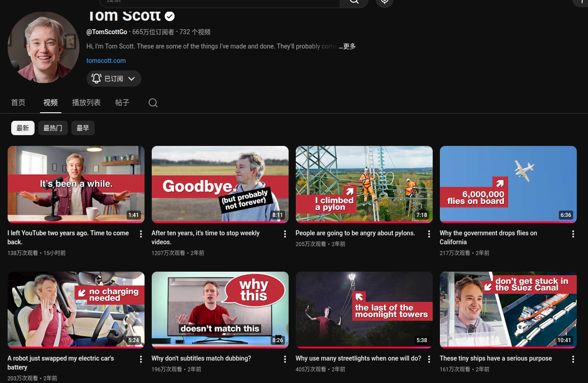This screenshot has width=588, height=383.
Task: Open the 'last of the moonlight towers' thumbnail
Action: pos(364,309)
